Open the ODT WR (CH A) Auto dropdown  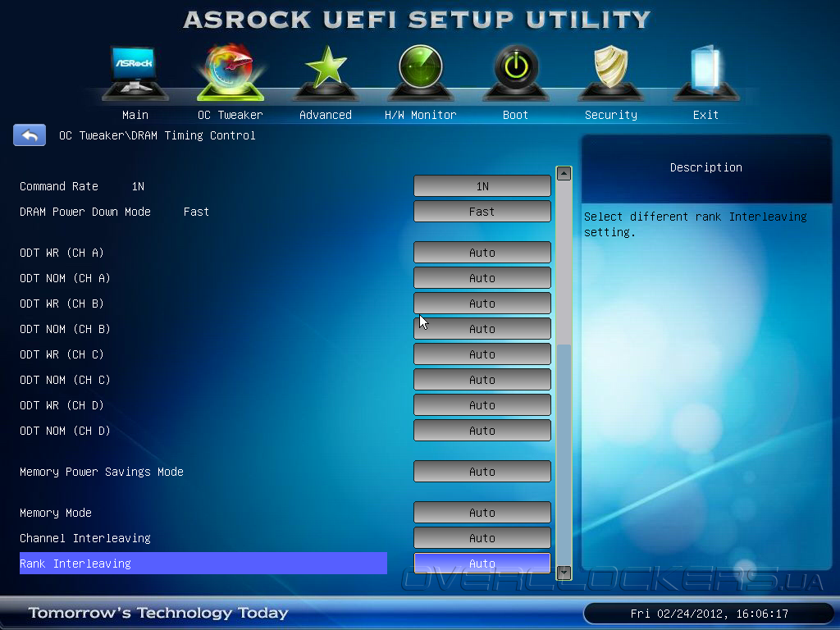[482, 253]
